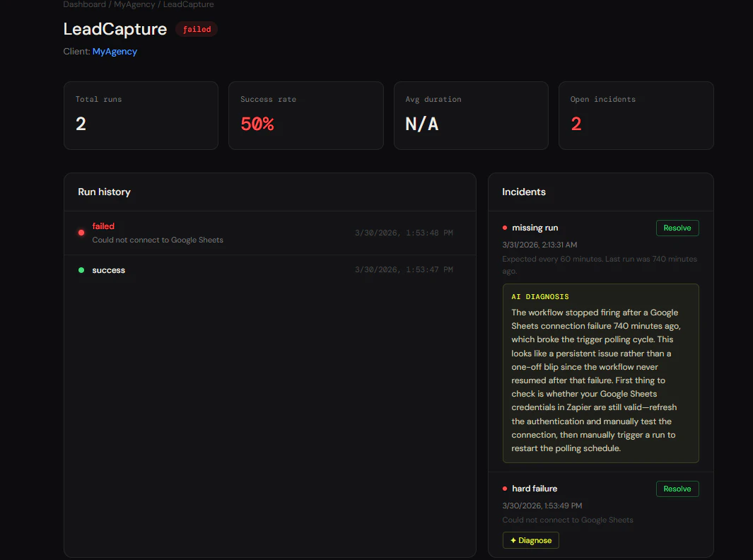Click the sparkle icon on the Diagnose button
Screen dimensions: 753x560
click(x=514, y=539)
